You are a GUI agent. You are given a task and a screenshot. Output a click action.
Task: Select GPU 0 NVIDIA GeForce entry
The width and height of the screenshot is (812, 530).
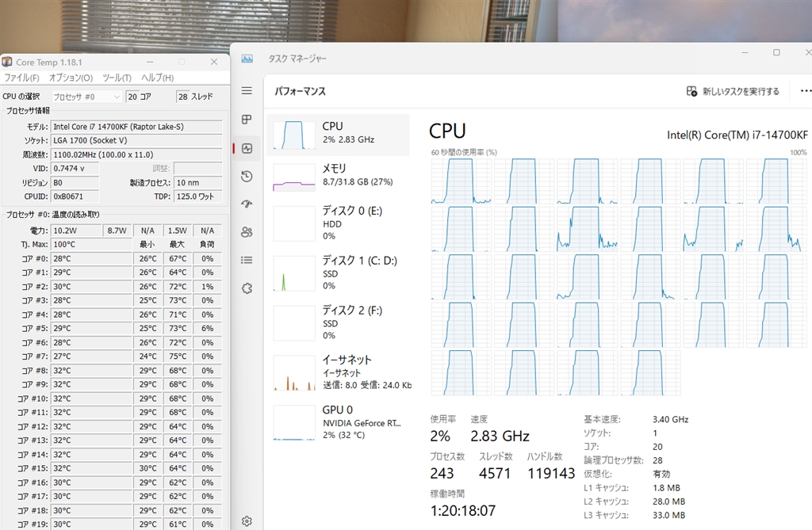(338, 421)
